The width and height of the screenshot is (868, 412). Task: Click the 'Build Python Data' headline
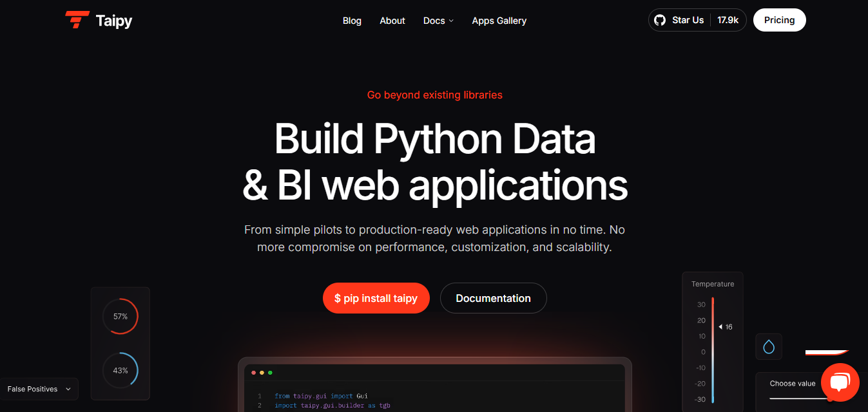435,138
